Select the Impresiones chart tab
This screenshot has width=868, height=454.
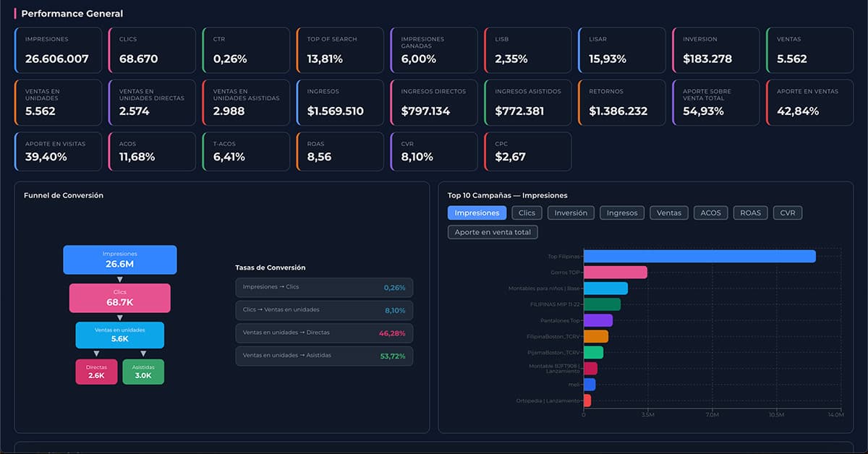[x=477, y=213]
